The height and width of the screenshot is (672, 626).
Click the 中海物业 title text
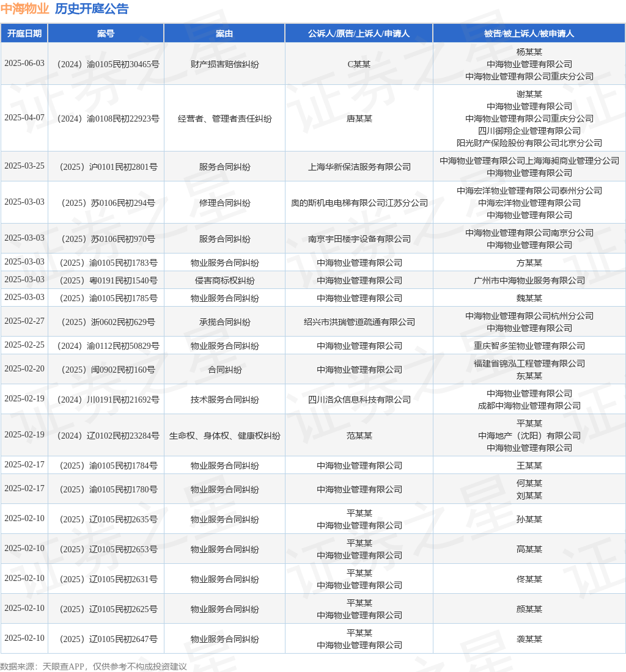click(25, 9)
